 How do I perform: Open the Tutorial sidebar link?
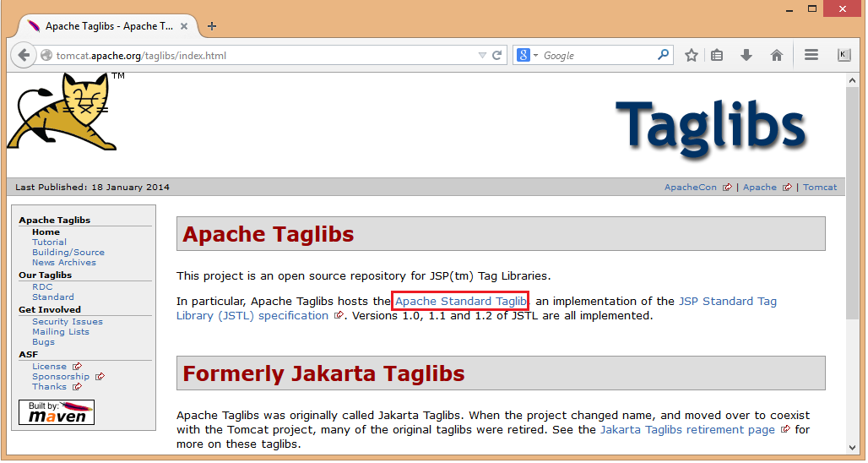tap(49, 242)
